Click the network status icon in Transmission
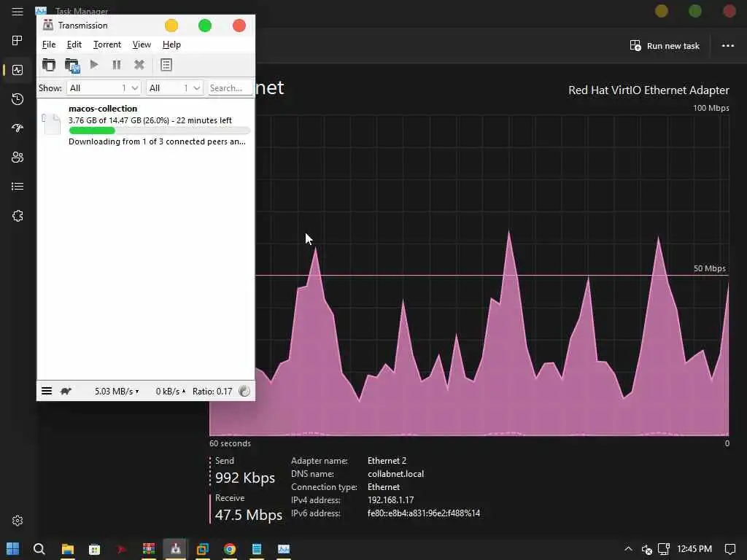 pos(244,391)
